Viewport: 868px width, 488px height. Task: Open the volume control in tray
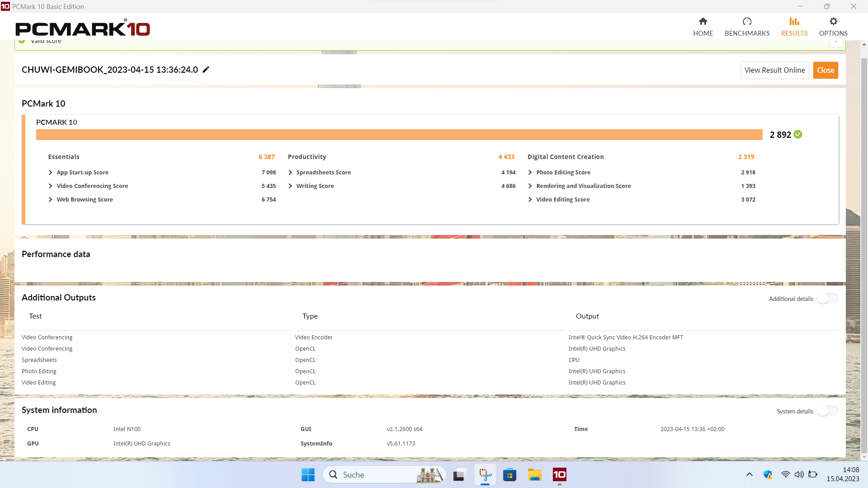click(799, 474)
